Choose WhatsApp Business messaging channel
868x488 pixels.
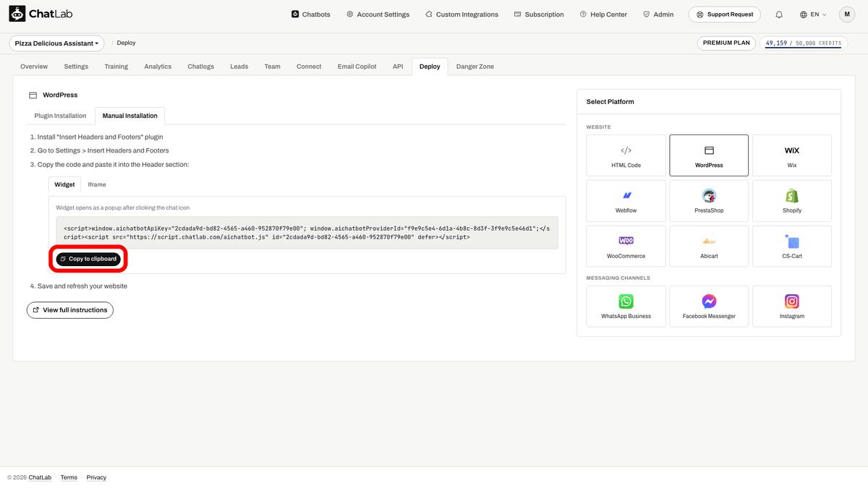click(x=626, y=307)
